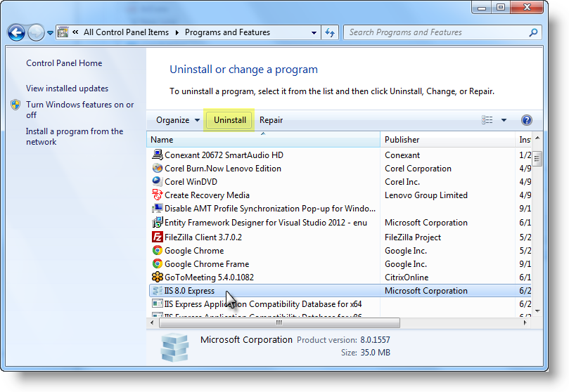569x392 pixels.
Task: Select the Corel WinDVD icon
Action: 157,181
